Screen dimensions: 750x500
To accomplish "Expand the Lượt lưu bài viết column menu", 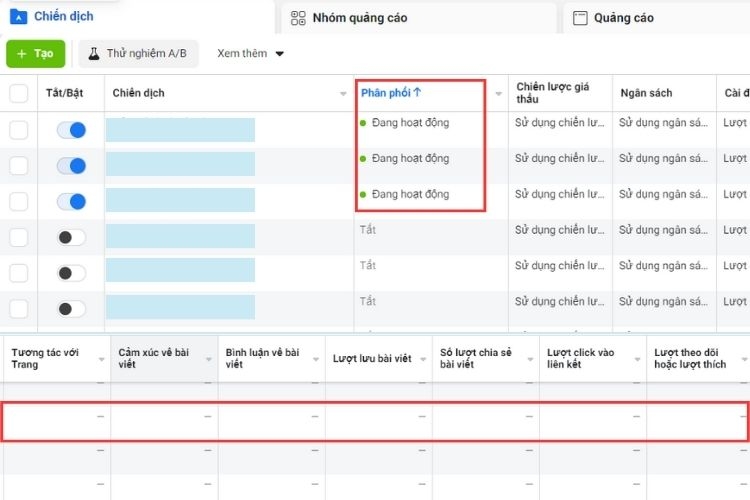I will pos(423,359).
